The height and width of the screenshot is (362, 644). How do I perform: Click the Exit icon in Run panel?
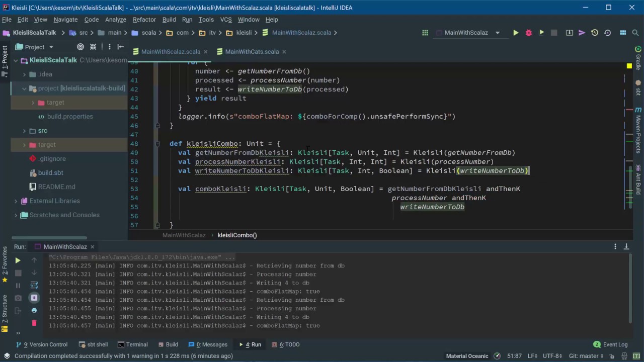[18, 310]
